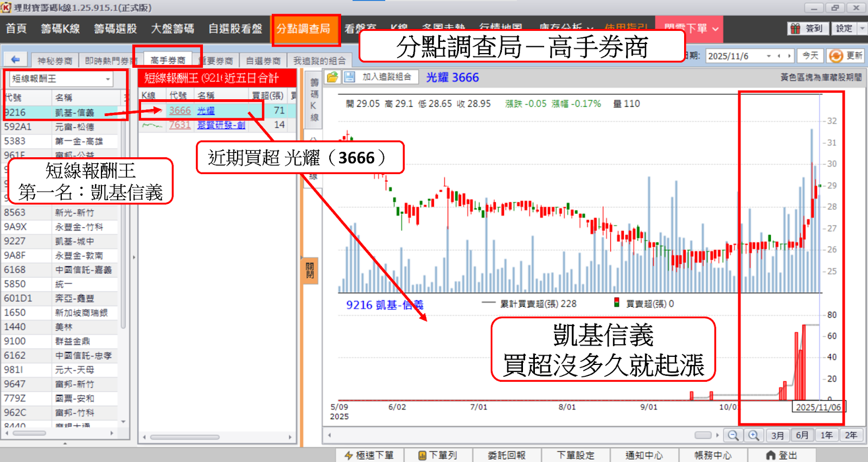Open the date picker dropdown arrow

[x=769, y=56]
